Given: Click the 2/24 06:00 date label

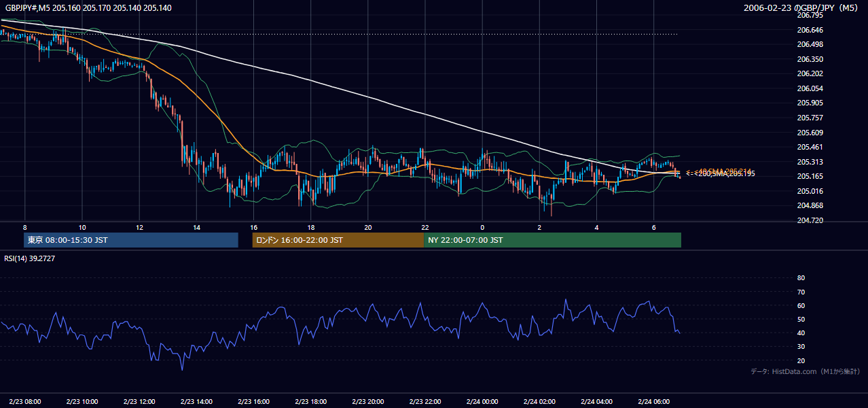Looking at the screenshot, I should (653, 402).
